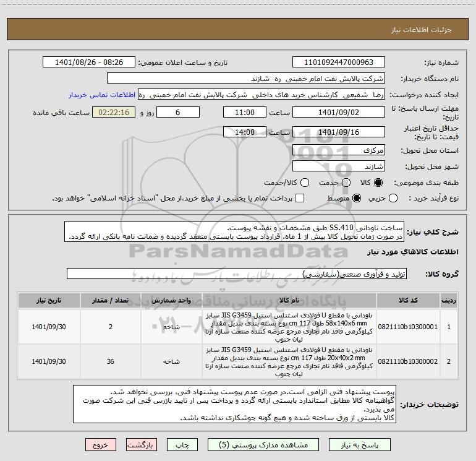The image size is (476, 461).
Task: Click the نام کالا column header
Action: click(289, 300)
